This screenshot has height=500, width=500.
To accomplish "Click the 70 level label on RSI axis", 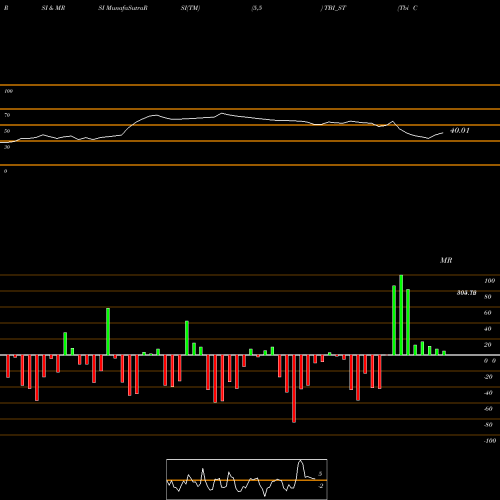I will point(7,115).
